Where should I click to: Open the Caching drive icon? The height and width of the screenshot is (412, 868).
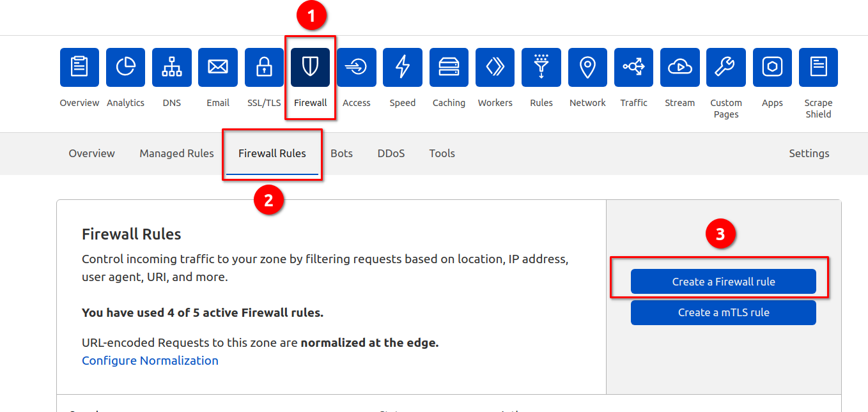coord(449,67)
